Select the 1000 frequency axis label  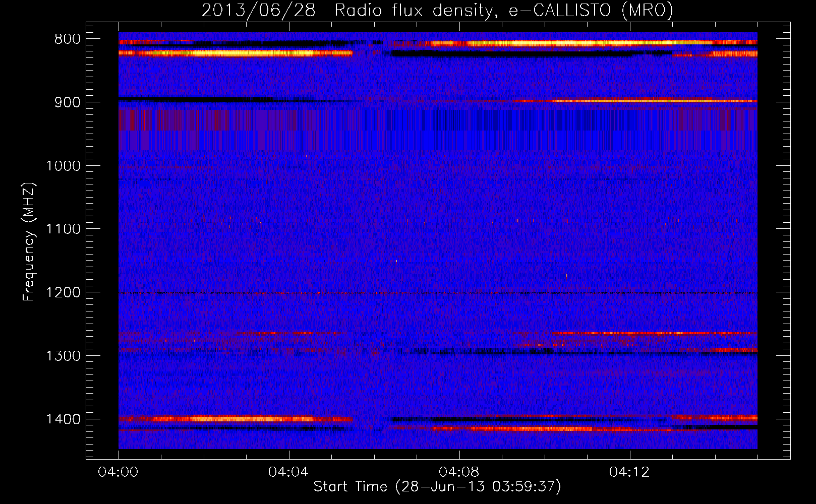63,166
